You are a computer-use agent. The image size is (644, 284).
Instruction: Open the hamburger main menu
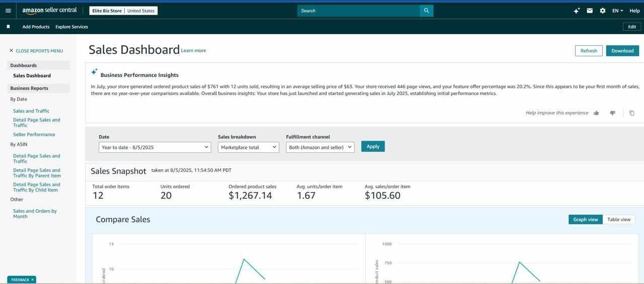pyautogui.click(x=8, y=11)
